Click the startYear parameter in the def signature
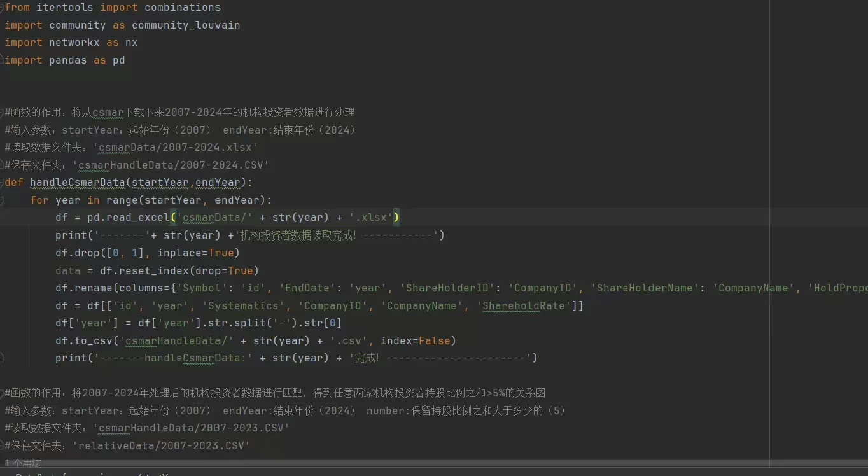Screen dimensions: 868x476 160,183
